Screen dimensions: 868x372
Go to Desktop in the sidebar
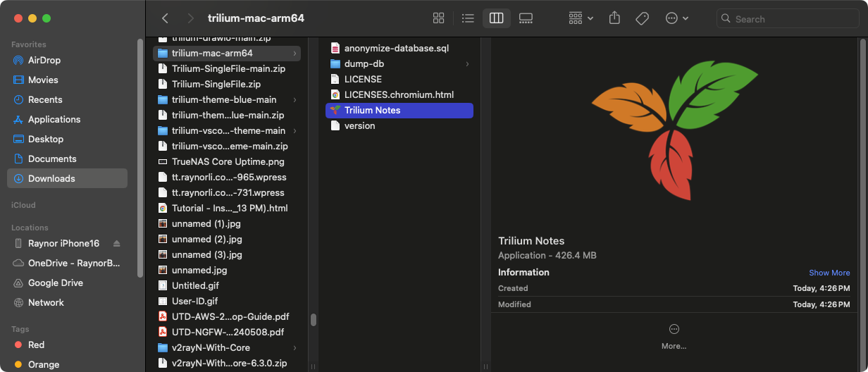[67, 139]
